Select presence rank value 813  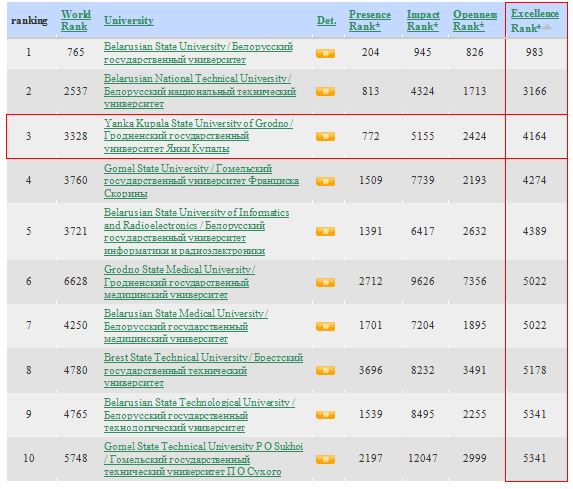(x=371, y=91)
